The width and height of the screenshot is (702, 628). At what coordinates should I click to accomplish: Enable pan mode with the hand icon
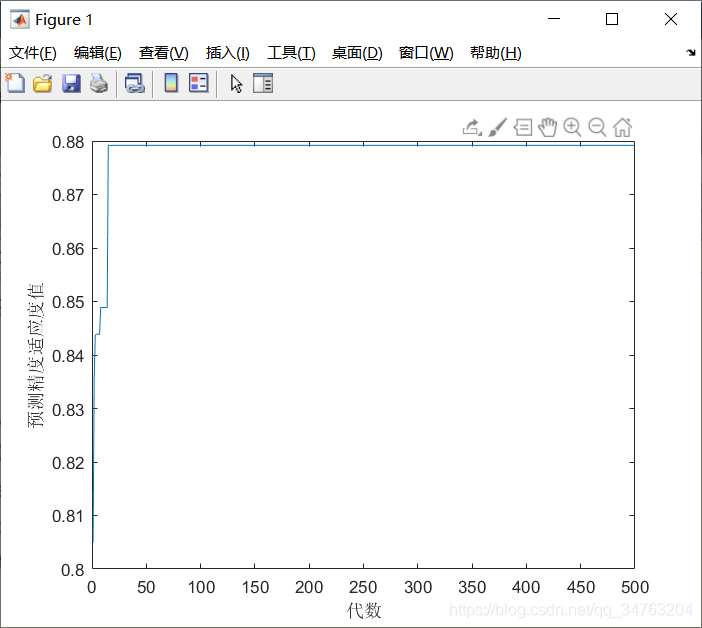coord(547,127)
